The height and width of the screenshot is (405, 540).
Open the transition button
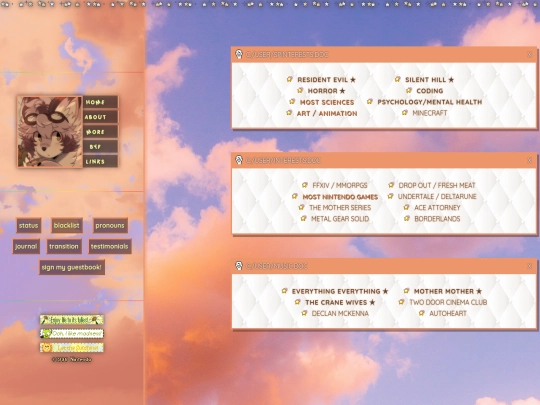point(64,247)
